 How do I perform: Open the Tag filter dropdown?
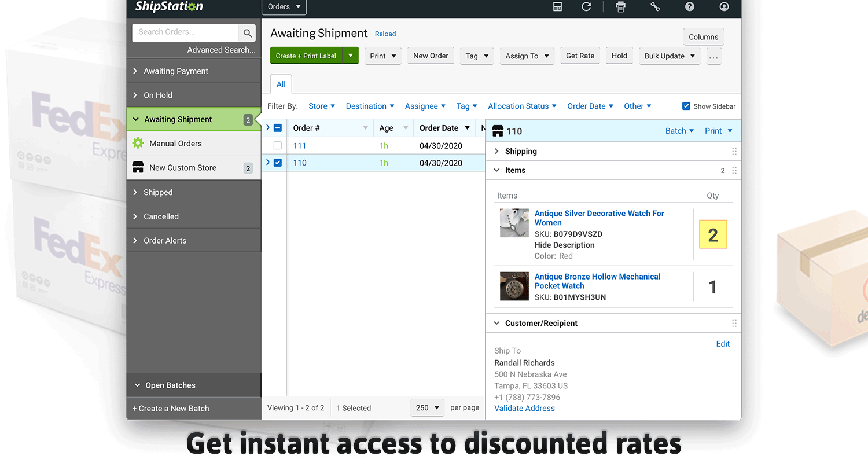[x=466, y=106]
